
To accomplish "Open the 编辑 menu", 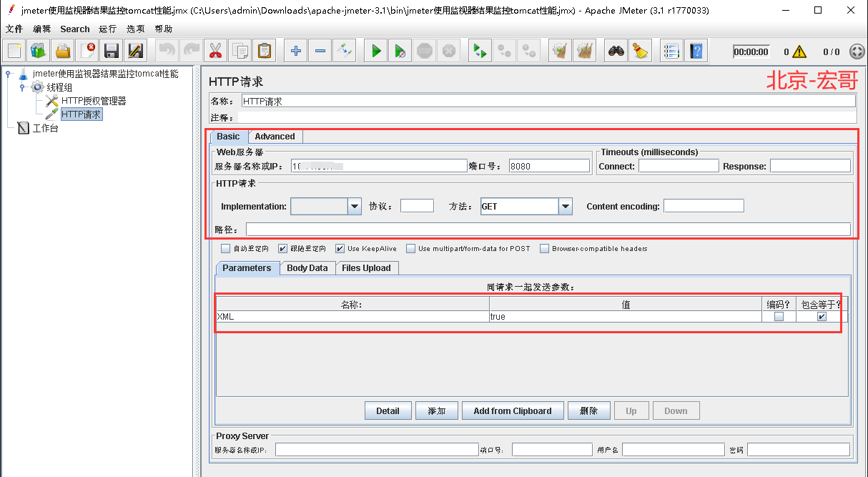I will coord(42,29).
